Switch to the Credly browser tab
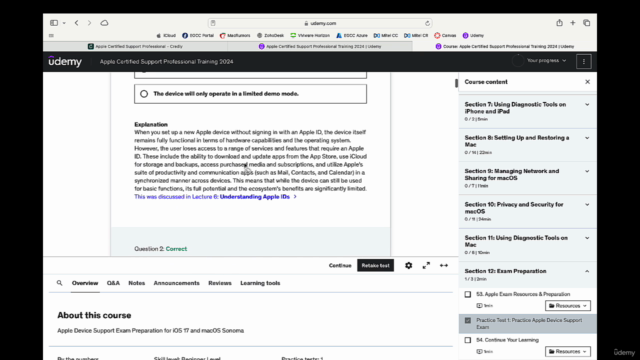This screenshot has height=360, width=640. point(135,47)
